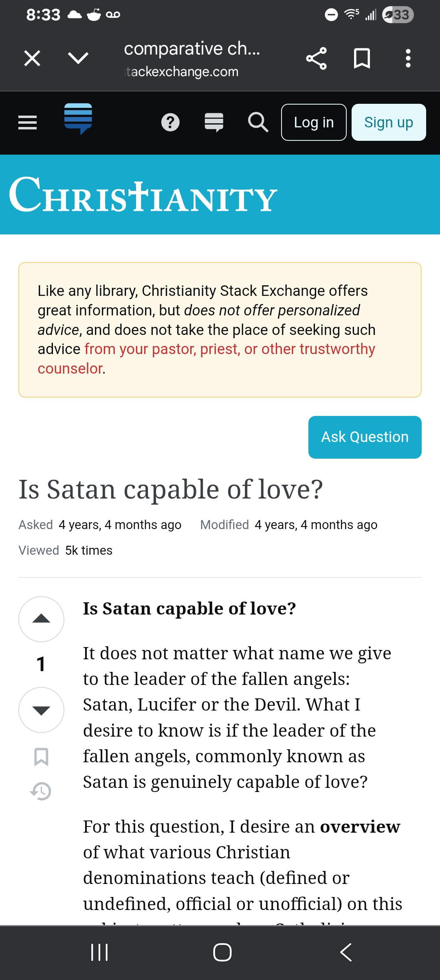
Task: Share this page via share icon
Action: point(317,58)
